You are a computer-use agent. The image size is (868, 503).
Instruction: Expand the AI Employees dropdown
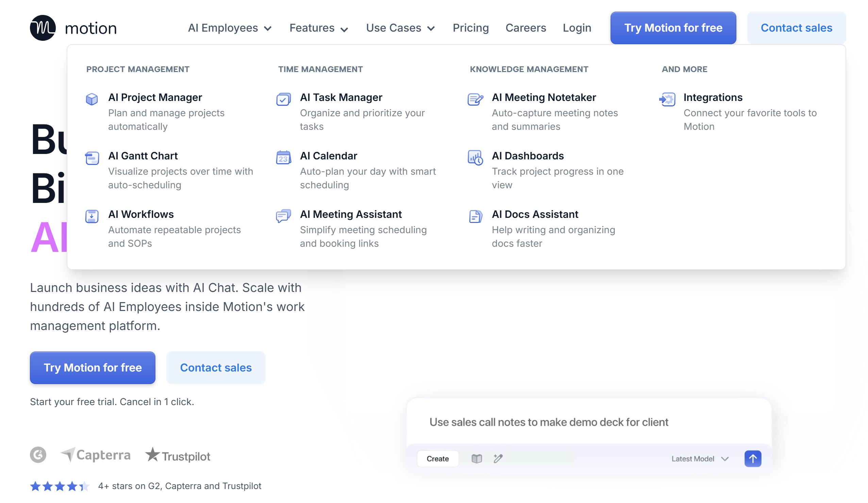pos(230,28)
